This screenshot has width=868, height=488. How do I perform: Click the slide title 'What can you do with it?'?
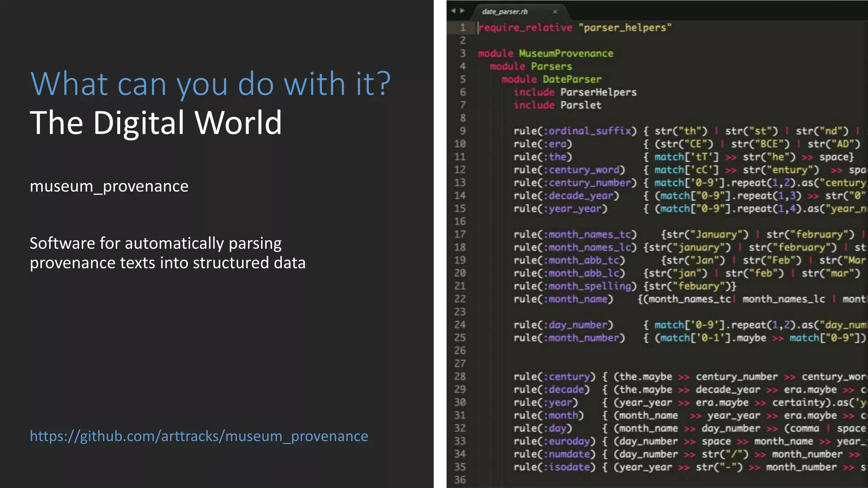tap(210, 84)
